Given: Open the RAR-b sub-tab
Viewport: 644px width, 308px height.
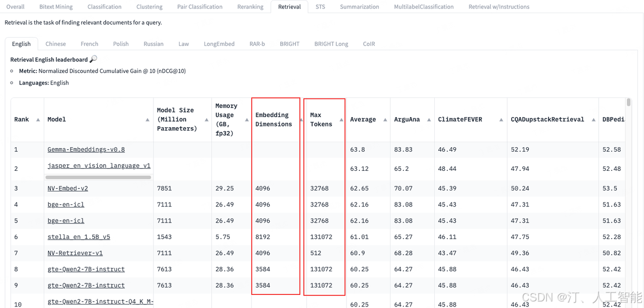Looking at the screenshot, I should pyautogui.click(x=257, y=44).
